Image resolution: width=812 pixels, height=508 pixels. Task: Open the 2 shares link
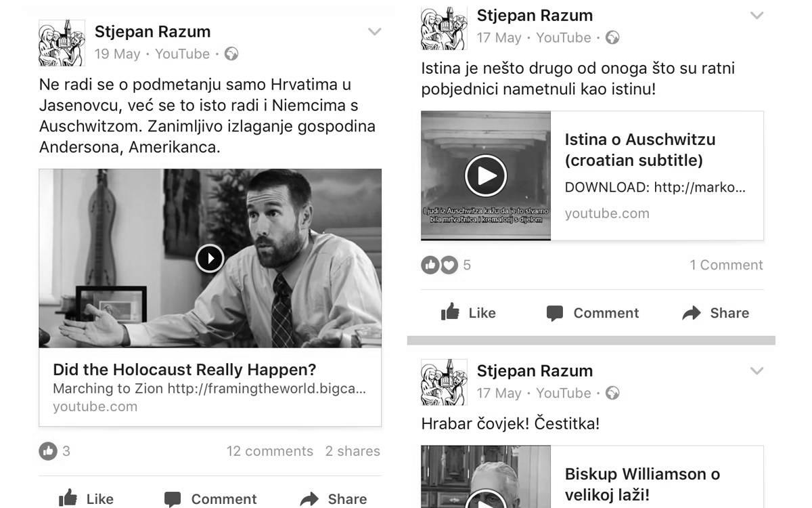pyautogui.click(x=353, y=451)
